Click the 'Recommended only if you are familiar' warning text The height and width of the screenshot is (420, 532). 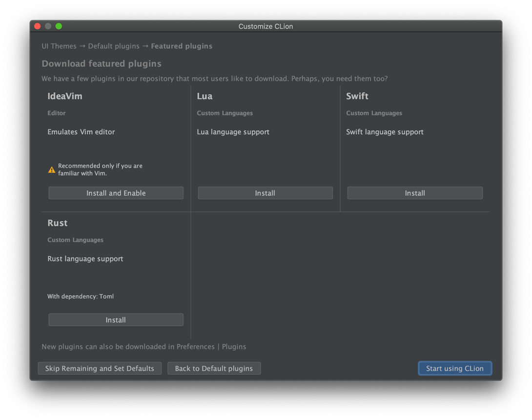pyautogui.click(x=100, y=169)
